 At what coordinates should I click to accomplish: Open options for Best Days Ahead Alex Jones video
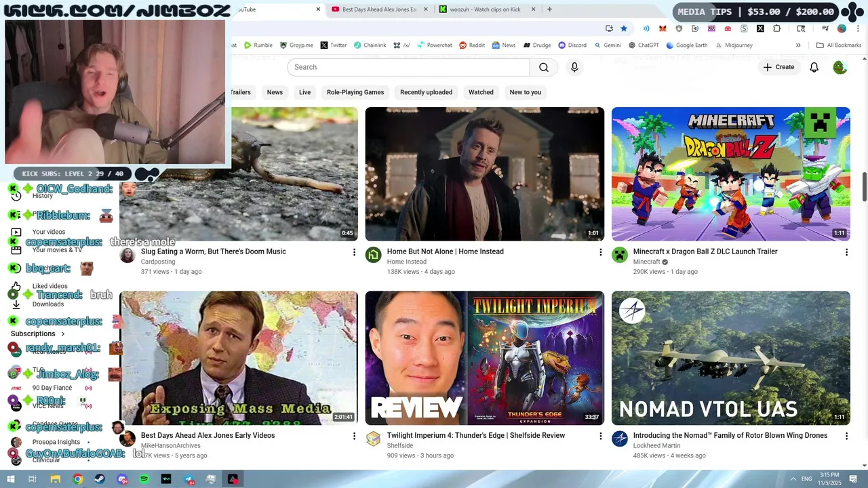(x=354, y=436)
